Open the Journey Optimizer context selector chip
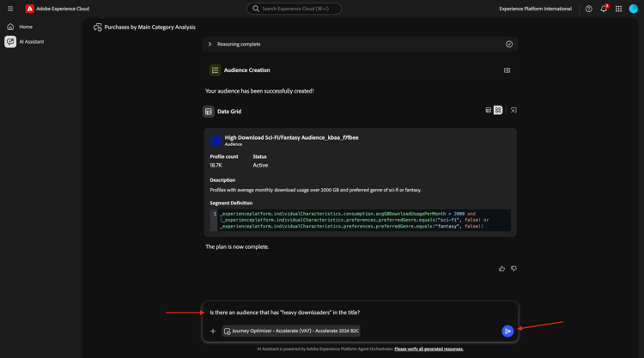The width and height of the screenshot is (644, 358). click(291, 331)
